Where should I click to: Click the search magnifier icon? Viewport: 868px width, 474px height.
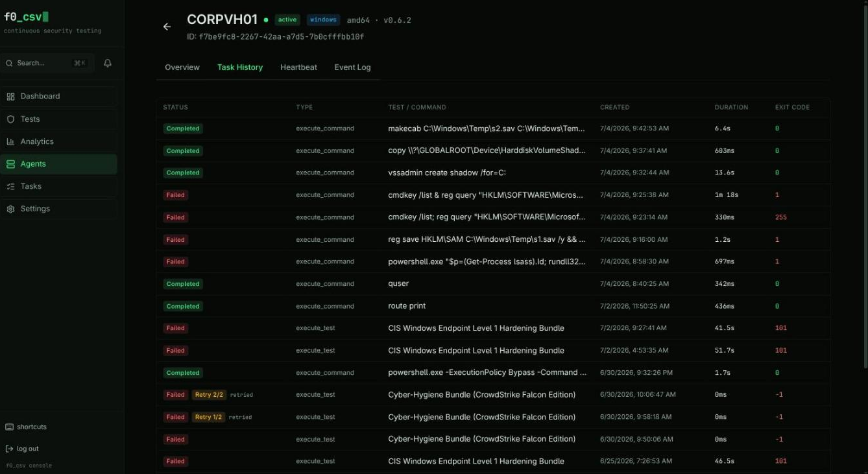pyautogui.click(x=10, y=63)
